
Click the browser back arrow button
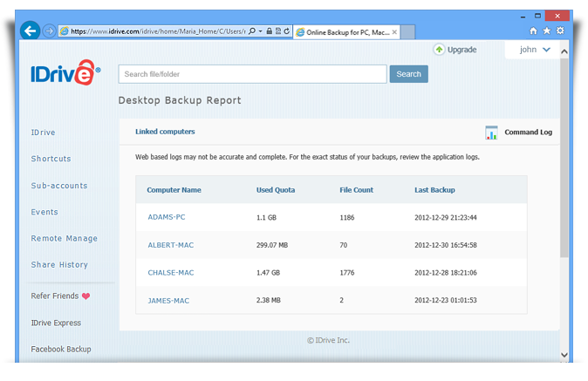click(31, 31)
